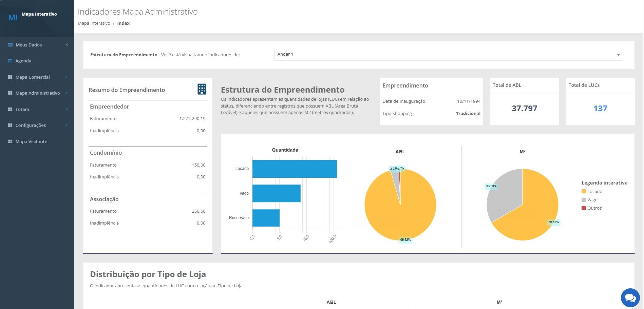Select Mapa Visitante in sidebar
This screenshot has height=309, width=644.
point(31,141)
